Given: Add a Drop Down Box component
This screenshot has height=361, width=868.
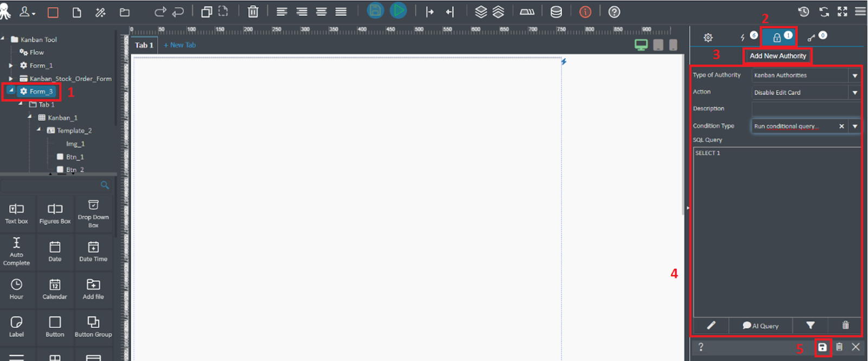Looking at the screenshot, I should [93, 214].
